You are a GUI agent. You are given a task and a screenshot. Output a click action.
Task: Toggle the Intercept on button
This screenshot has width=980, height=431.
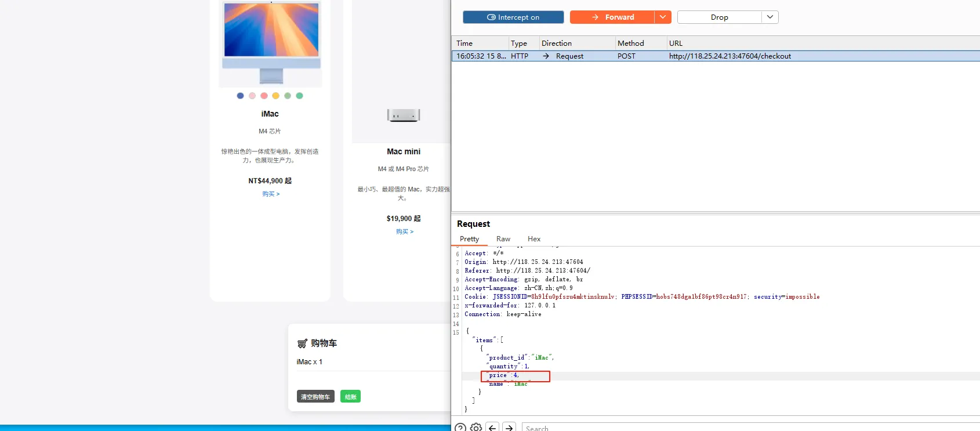(x=513, y=17)
